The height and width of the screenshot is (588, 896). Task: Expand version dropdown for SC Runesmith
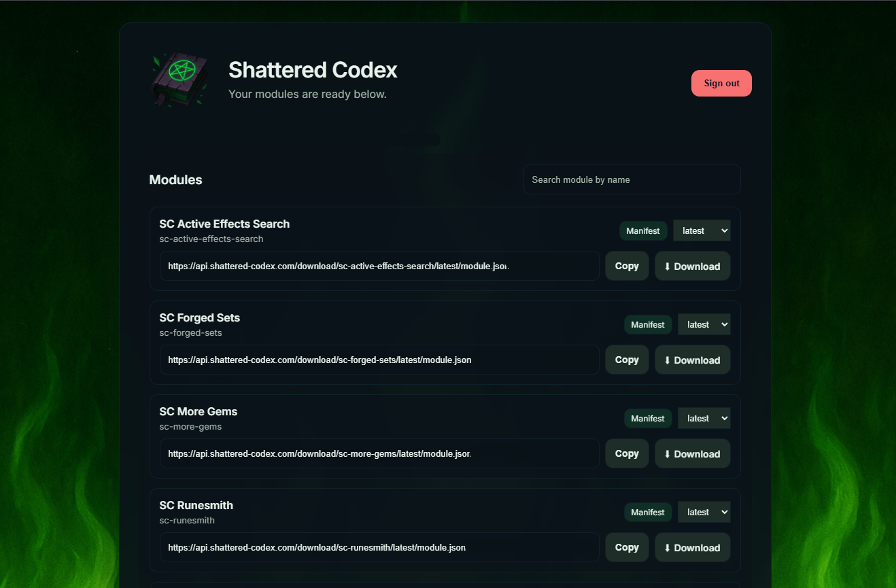point(704,512)
